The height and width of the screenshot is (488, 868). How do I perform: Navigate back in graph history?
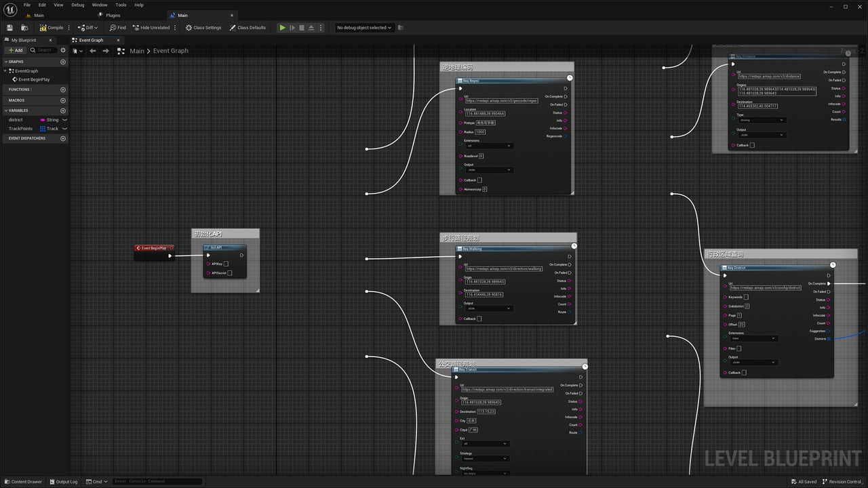[x=93, y=51]
